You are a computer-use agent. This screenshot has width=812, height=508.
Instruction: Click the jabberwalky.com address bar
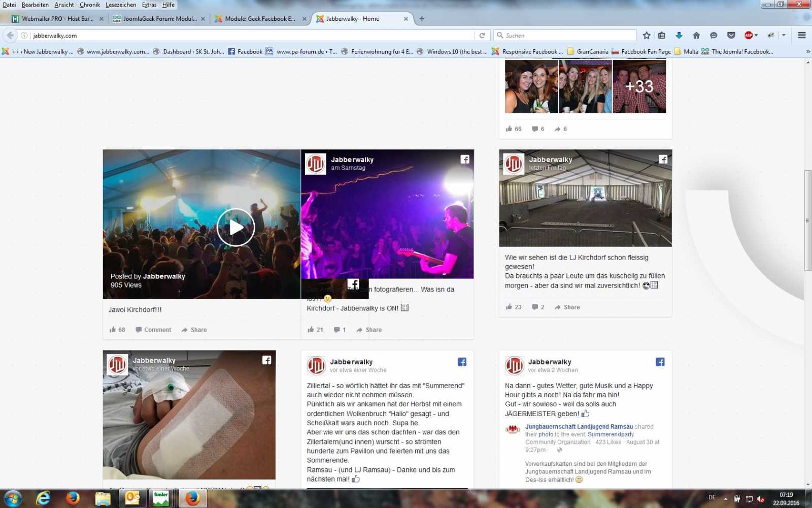point(252,36)
